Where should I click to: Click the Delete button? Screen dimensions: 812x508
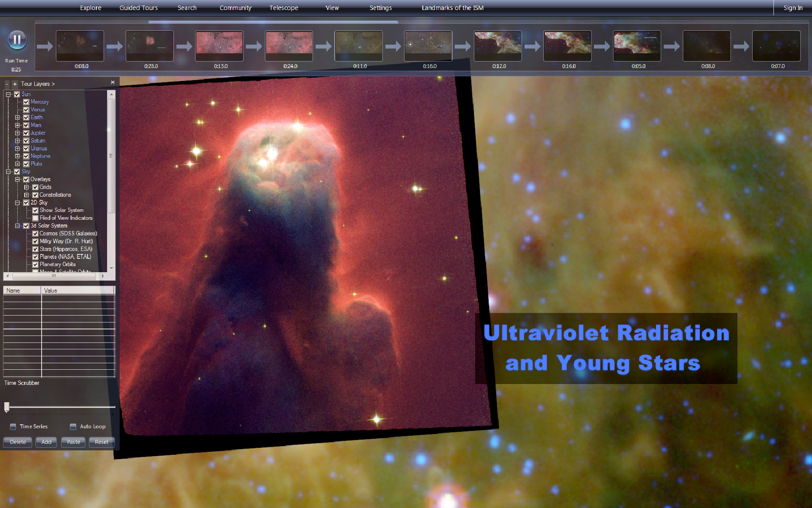[18, 442]
